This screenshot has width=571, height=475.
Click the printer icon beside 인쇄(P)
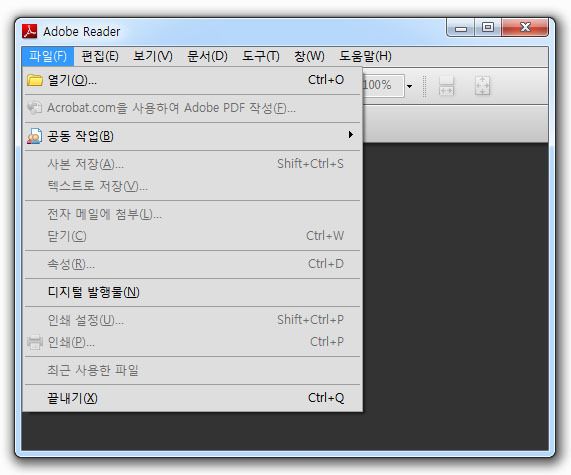click(x=35, y=342)
